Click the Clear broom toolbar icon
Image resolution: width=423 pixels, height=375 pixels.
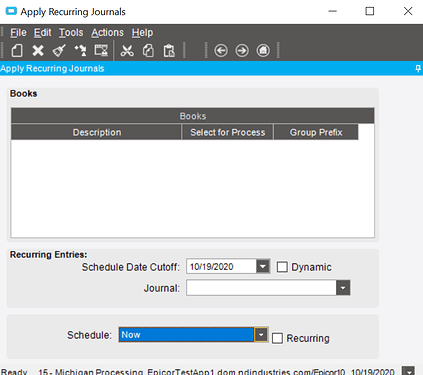[59, 51]
